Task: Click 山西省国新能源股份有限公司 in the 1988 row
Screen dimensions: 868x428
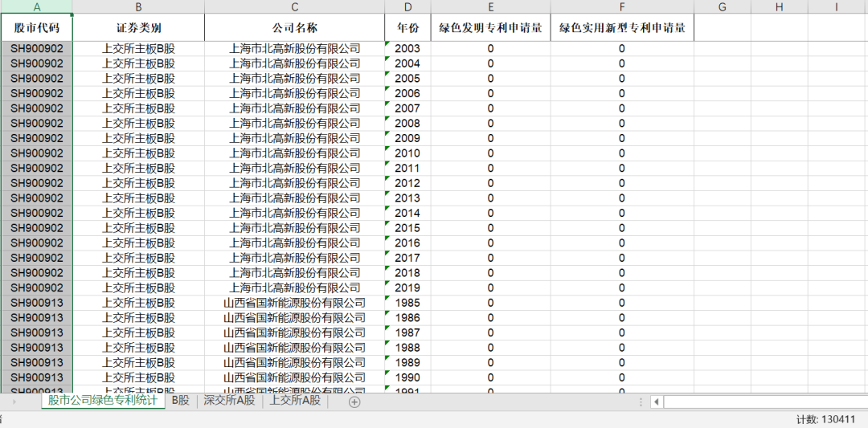Action: [294, 347]
